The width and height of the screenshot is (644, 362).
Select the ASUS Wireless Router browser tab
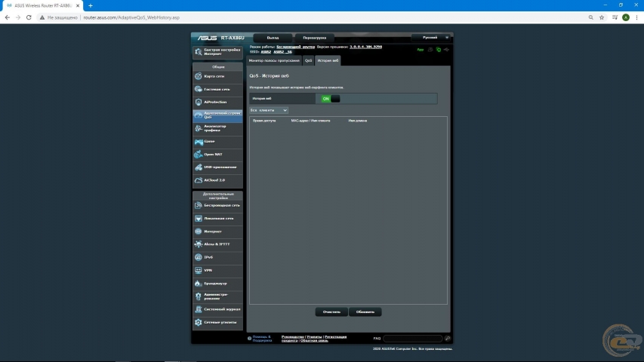pyautogui.click(x=42, y=6)
